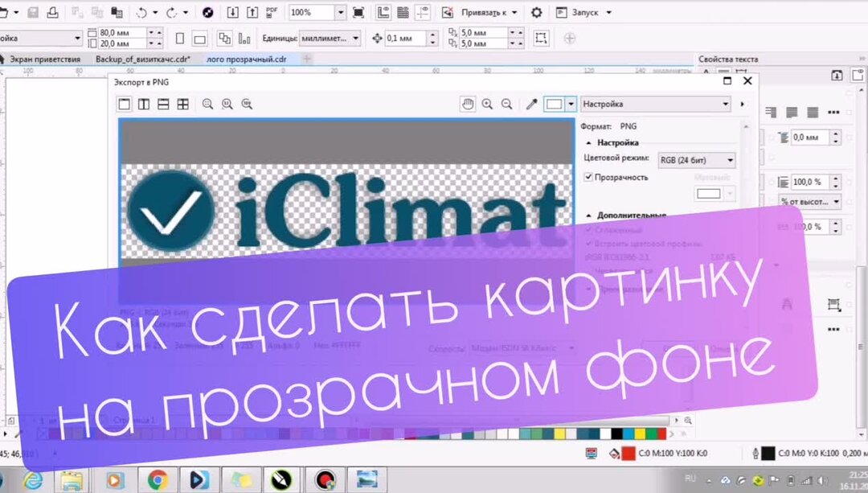Click the plus button to add new document tab
This screenshot has height=493, width=868.
307,59
